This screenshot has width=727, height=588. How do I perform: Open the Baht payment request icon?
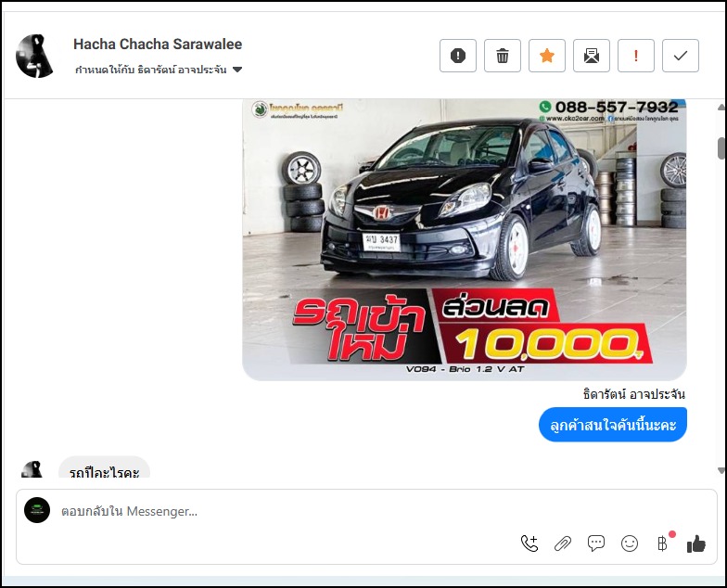point(662,543)
